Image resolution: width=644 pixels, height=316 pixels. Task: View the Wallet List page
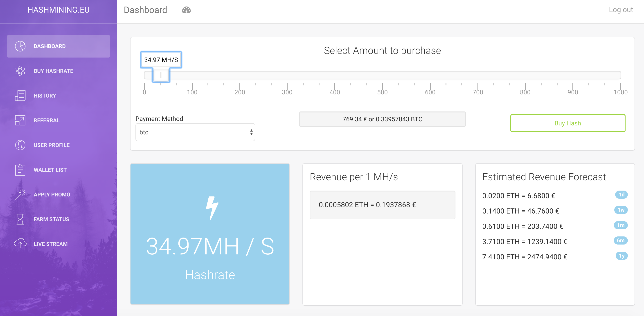click(x=58, y=170)
